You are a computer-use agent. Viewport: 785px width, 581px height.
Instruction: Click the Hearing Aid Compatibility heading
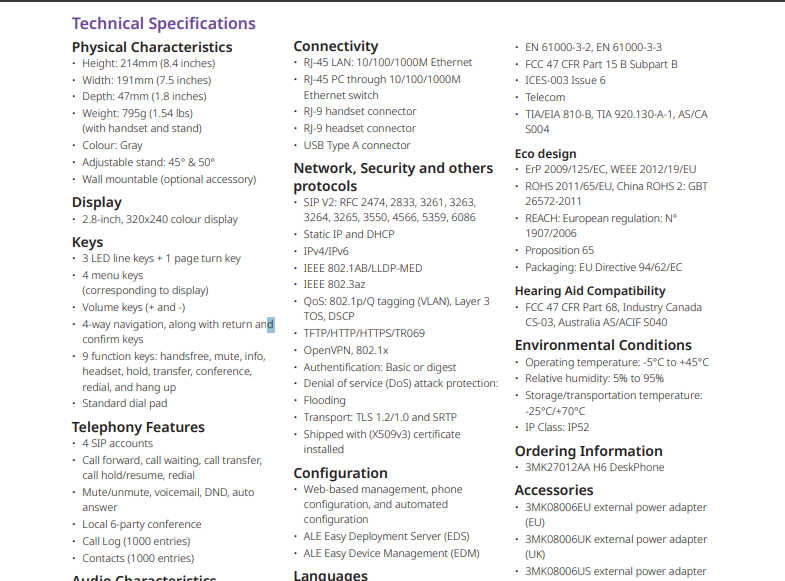(x=590, y=291)
